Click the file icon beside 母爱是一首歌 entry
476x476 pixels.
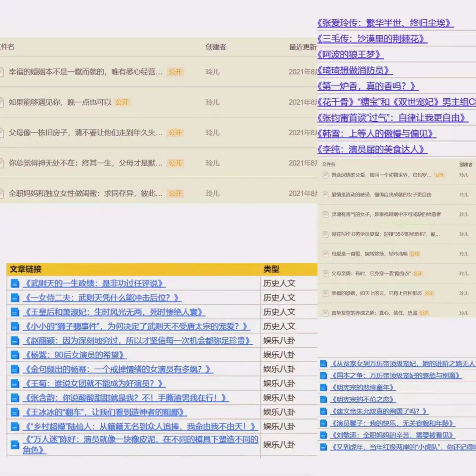[325, 254]
